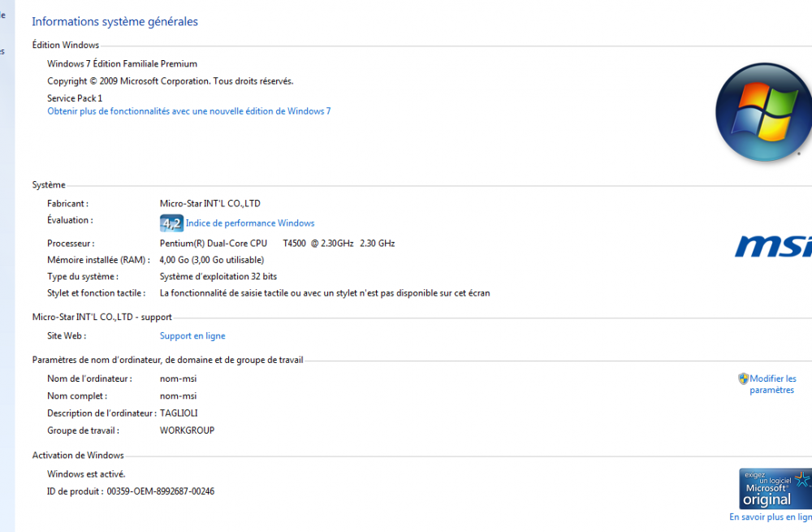Click the Système section header

coord(49,185)
